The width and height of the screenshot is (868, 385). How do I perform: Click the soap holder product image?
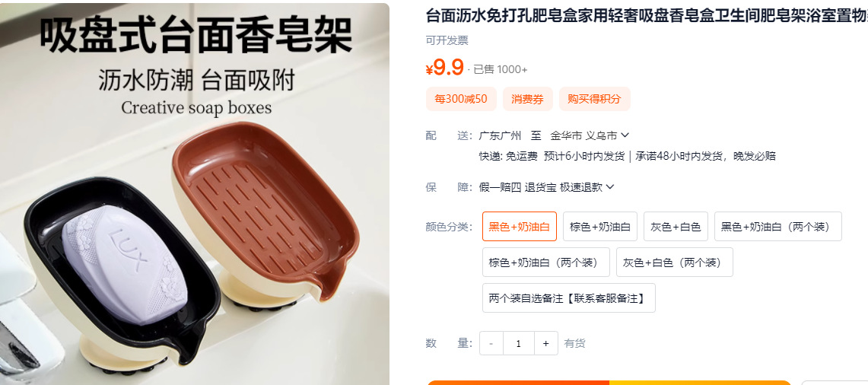click(x=194, y=194)
